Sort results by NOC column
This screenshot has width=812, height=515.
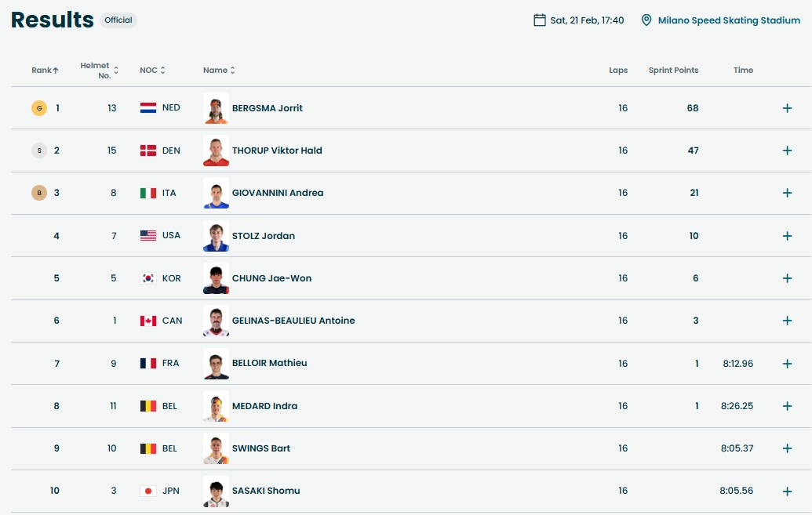click(152, 71)
